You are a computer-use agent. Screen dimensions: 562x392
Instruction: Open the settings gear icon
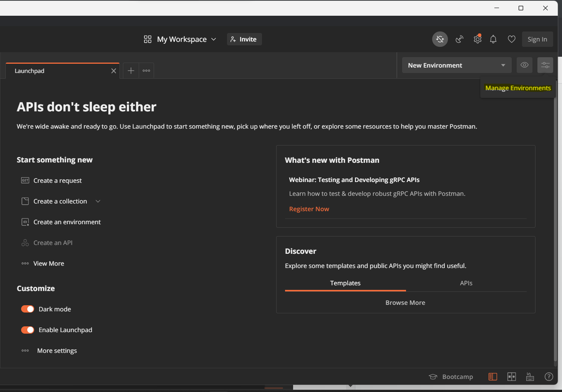(477, 39)
